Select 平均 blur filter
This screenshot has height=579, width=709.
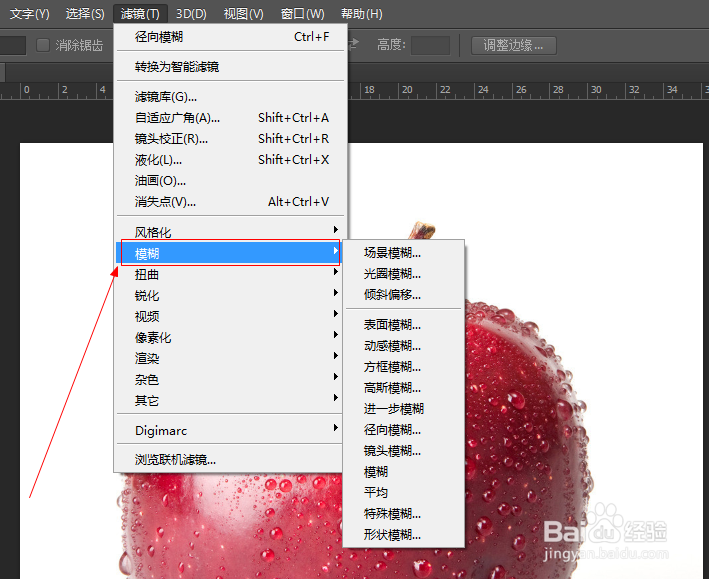tap(403, 492)
